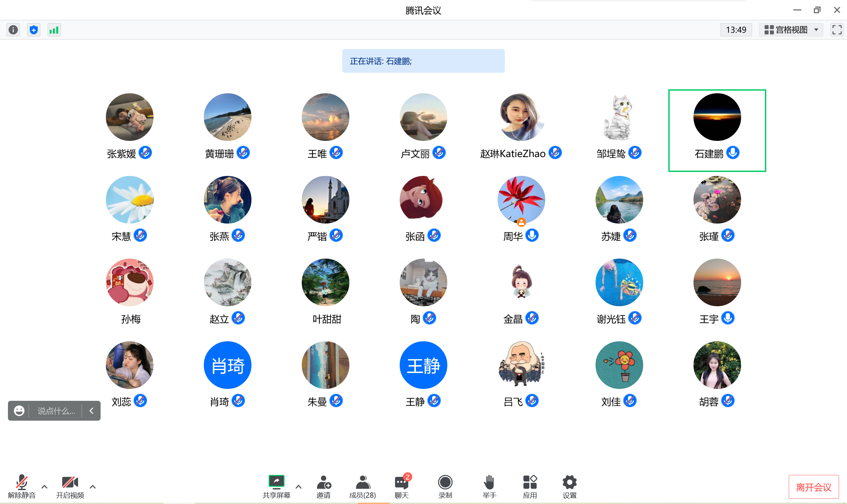
Task: Restore down the 腾讯会议 window
Action: (x=817, y=10)
